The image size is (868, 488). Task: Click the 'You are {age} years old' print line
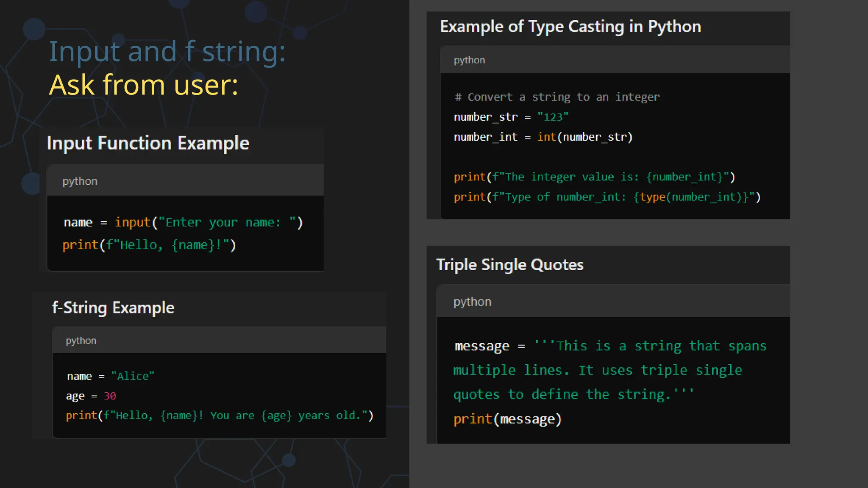pos(219,416)
